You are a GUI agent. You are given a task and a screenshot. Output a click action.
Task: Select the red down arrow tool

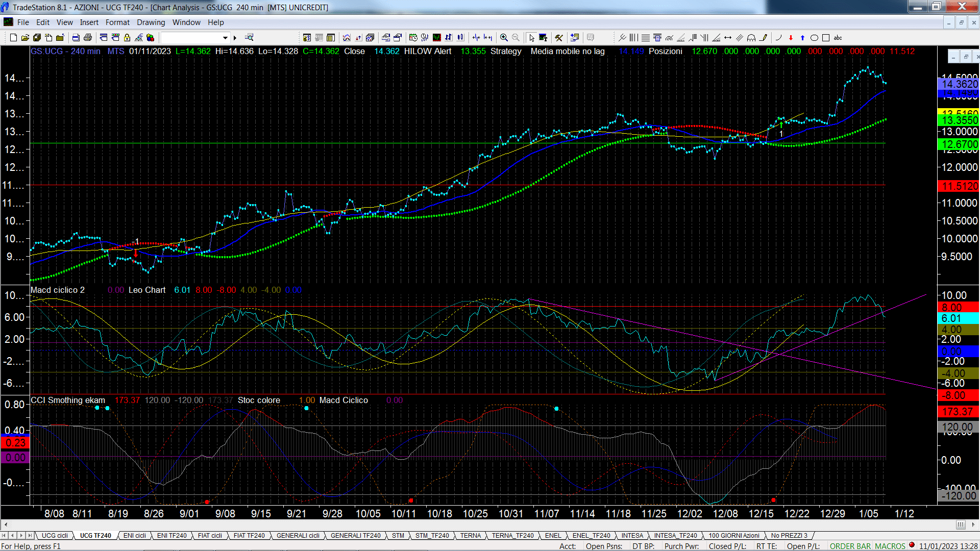click(791, 37)
